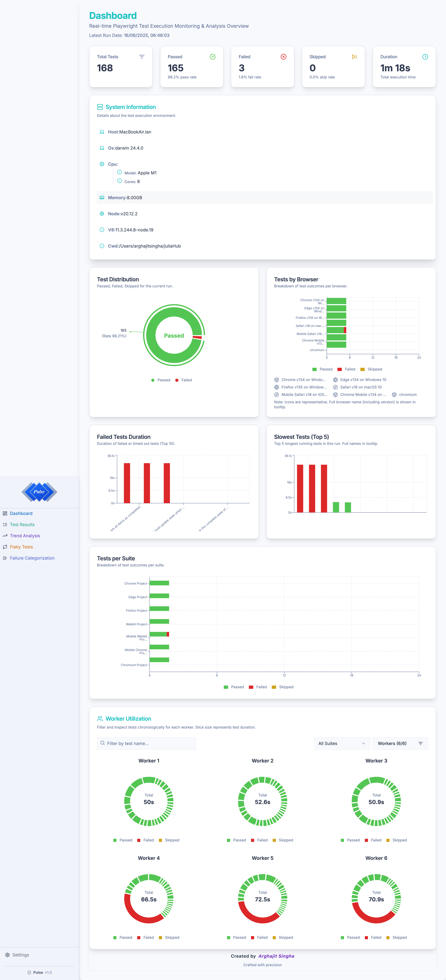Screen dimensions: 446x980
Task: Click the chromium browser icon in legend
Action: pos(394,395)
